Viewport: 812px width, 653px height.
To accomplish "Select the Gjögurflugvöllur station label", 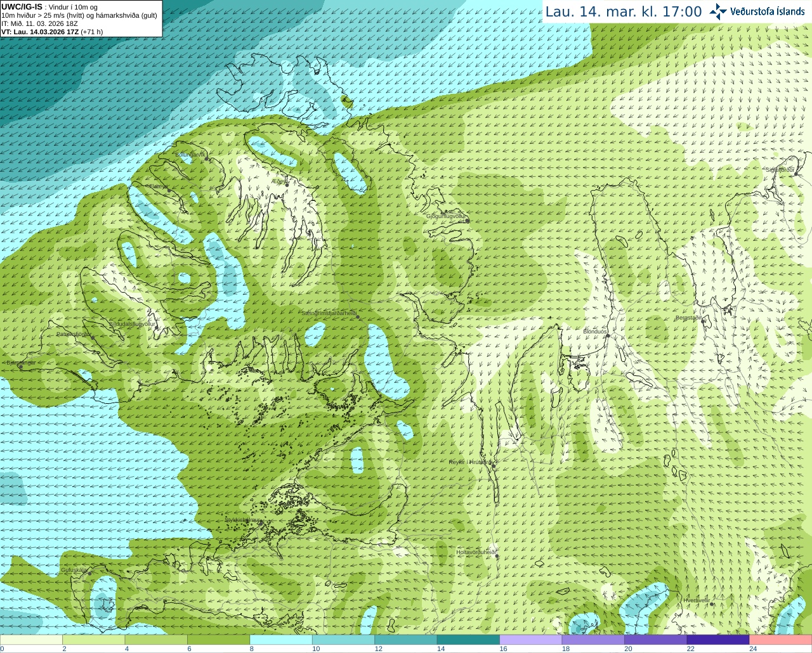I will click(447, 216).
